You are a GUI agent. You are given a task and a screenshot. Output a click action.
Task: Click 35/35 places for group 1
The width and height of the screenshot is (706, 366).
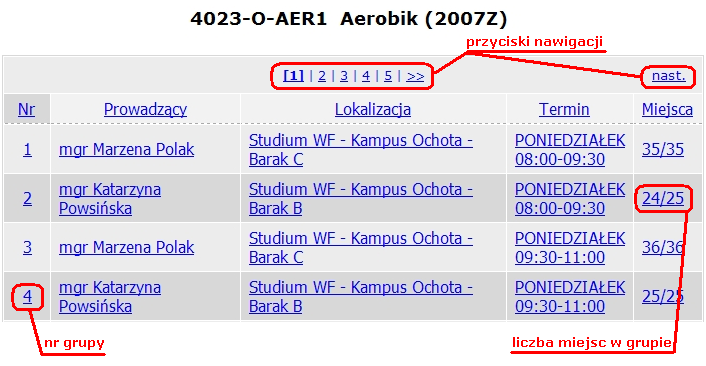663,149
